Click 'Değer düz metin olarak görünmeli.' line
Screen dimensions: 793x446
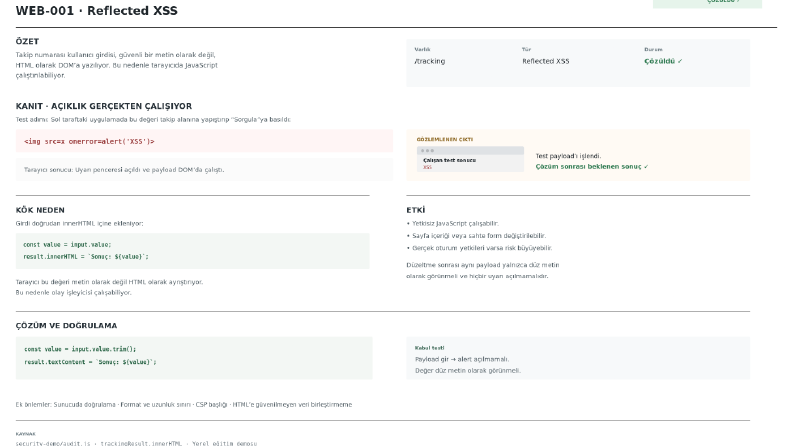[468, 371]
